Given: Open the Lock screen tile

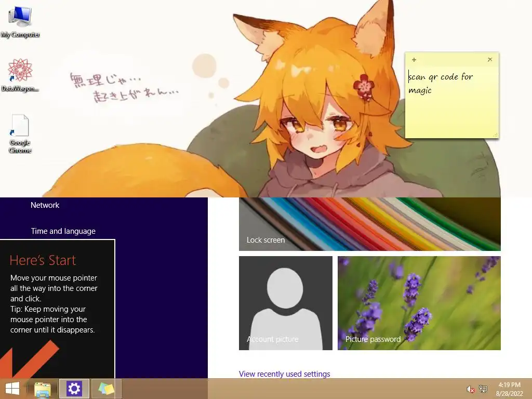Looking at the screenshot, I should [x=370, y=224].
